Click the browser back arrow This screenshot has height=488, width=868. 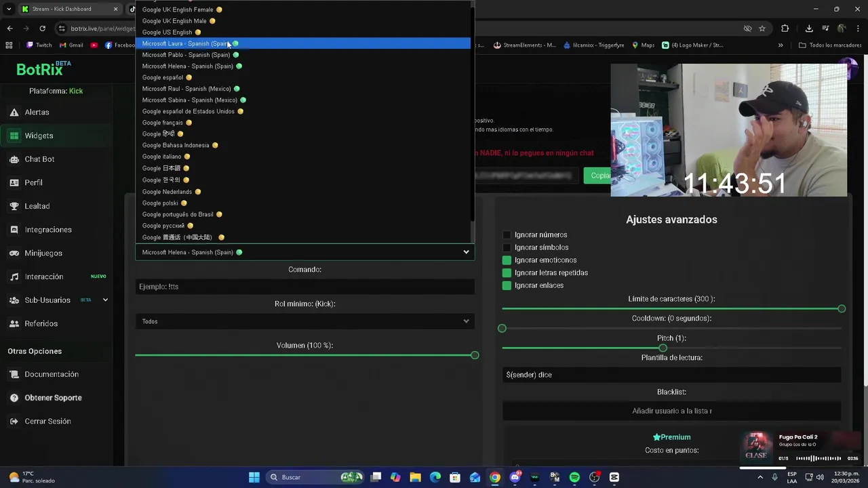tap(9, 28)
